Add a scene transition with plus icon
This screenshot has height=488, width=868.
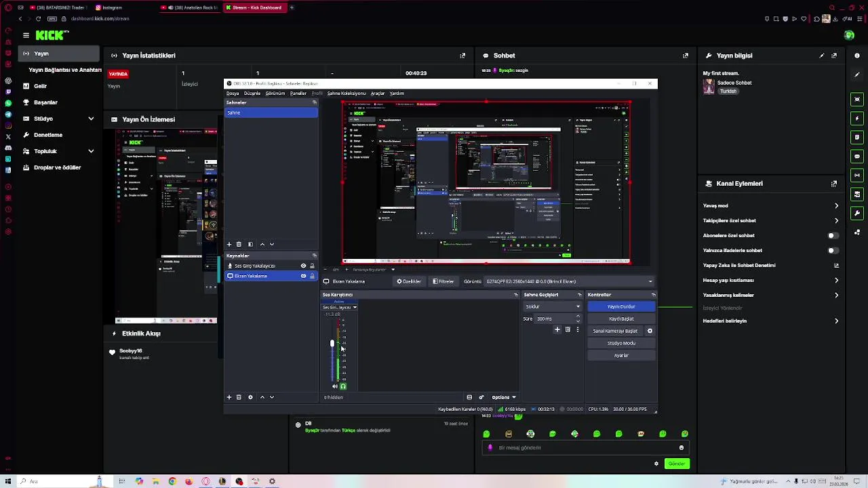(x=557, y=329)
